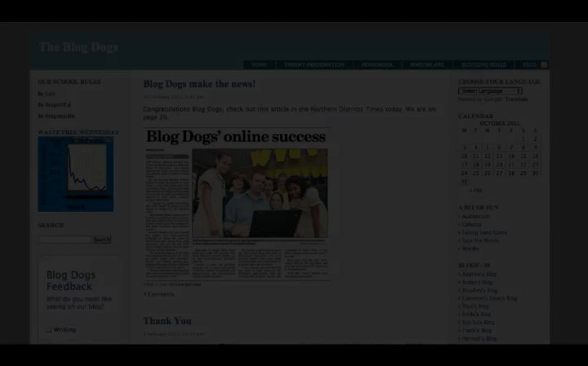Open the Homework nav item
Screen dimensions: 588x366
tap(377, 65)
